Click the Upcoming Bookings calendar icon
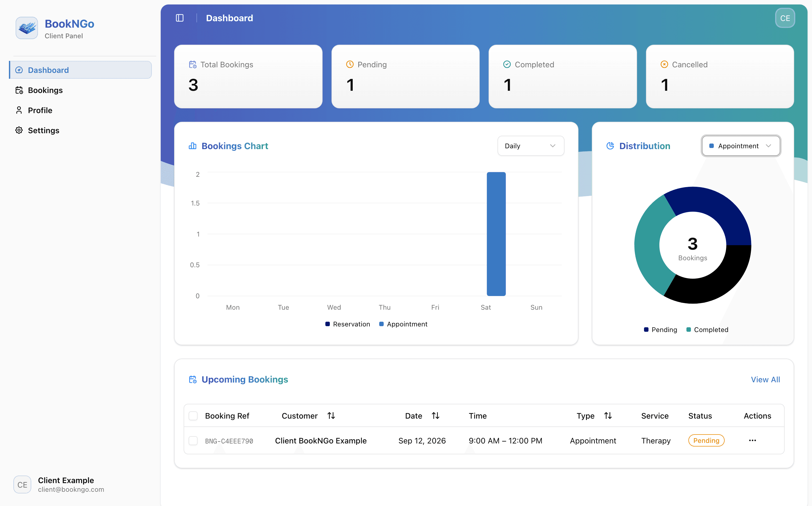Screen dimensions: 812x506 [193, 379]
